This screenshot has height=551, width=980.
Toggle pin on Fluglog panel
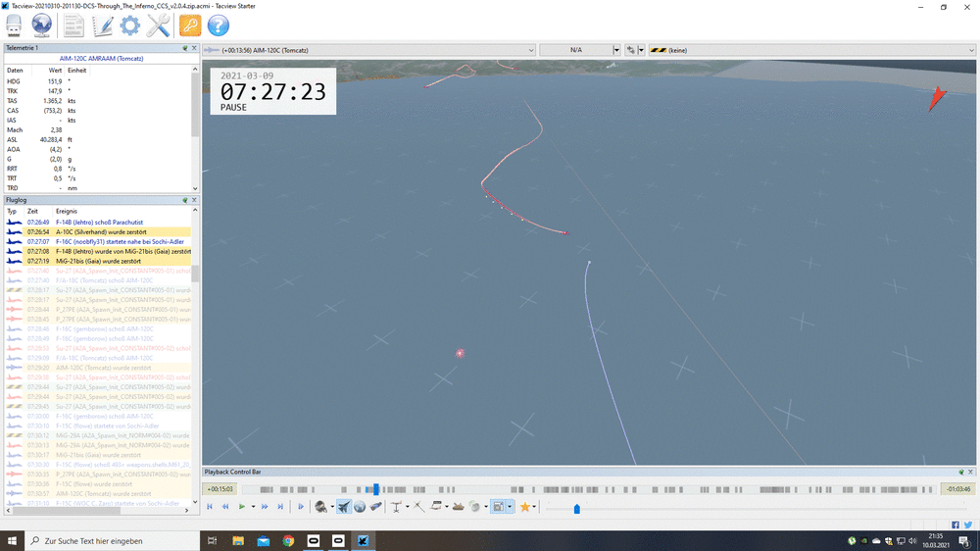click(x=185, y=200)
